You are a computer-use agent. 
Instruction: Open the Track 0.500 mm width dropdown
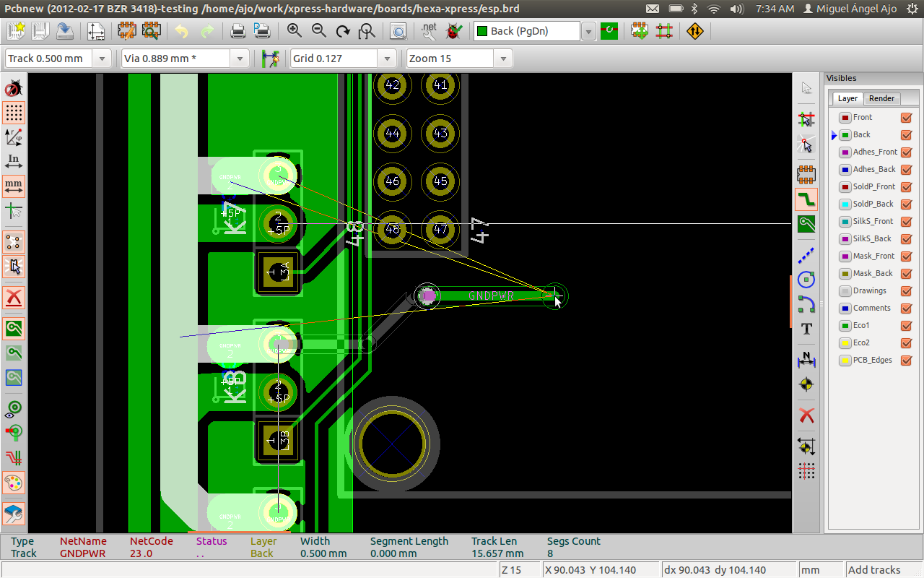click(x=102, y=59)
